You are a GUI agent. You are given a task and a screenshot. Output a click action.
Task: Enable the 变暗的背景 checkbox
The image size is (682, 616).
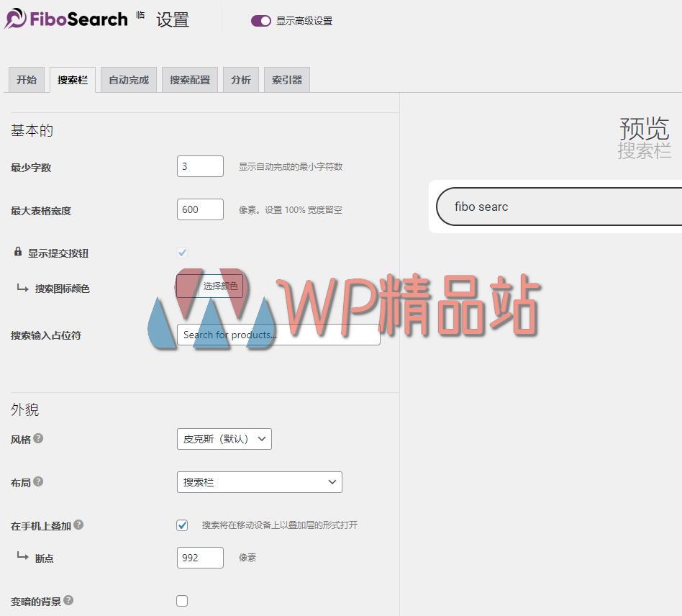point(182,601)
